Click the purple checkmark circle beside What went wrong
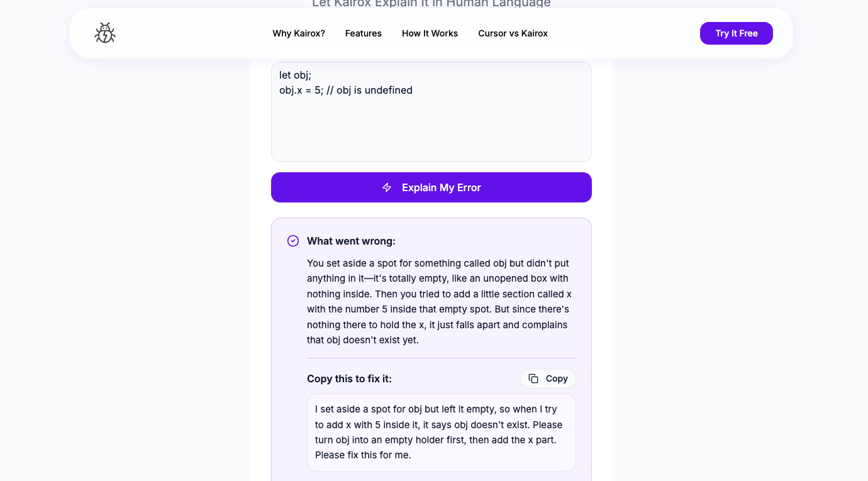The width and height of the screenshot is (868, 481). (x=293, y=241)
